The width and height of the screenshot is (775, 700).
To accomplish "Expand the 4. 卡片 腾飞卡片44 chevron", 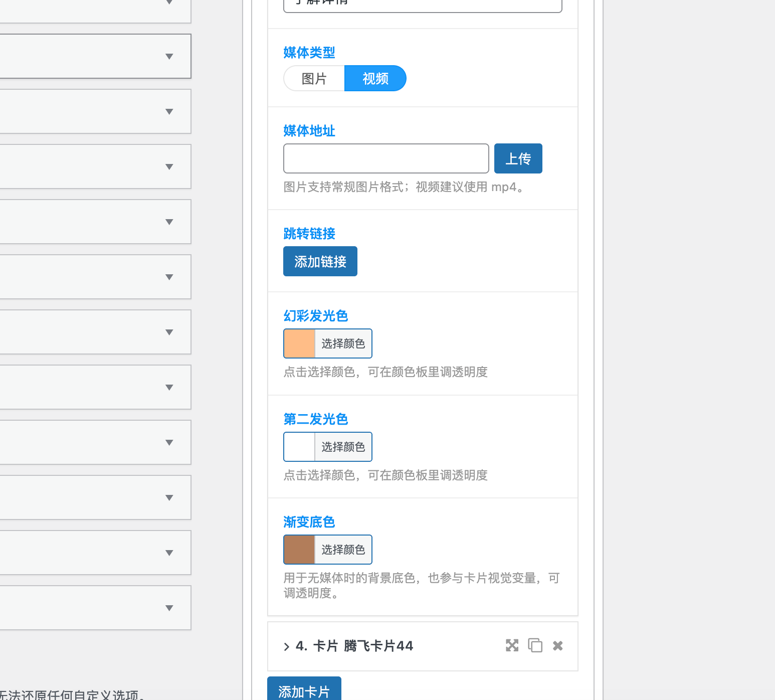I will tap(286, 646).
